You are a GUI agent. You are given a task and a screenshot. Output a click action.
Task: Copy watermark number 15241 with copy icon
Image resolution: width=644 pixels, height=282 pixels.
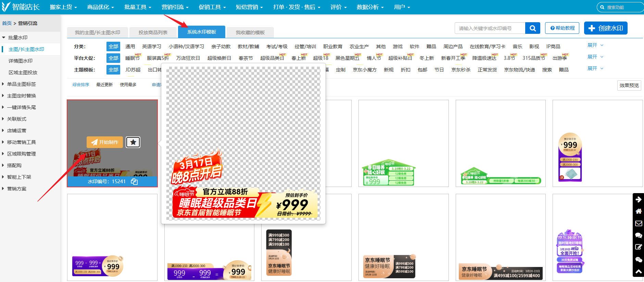point(134,182)
